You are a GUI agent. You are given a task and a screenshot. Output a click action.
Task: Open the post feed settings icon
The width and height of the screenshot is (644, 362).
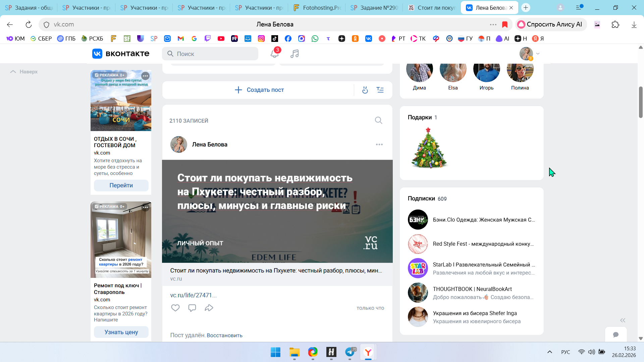pos(380,90)
